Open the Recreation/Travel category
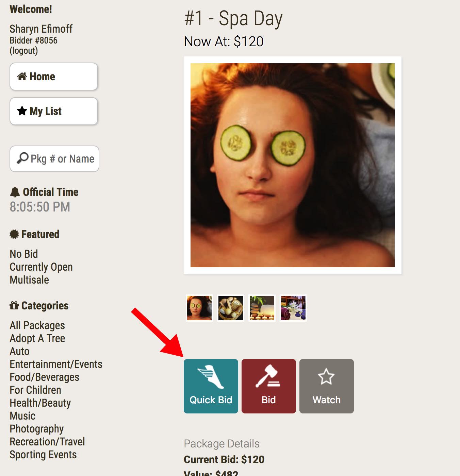 [x=47, y=442]
